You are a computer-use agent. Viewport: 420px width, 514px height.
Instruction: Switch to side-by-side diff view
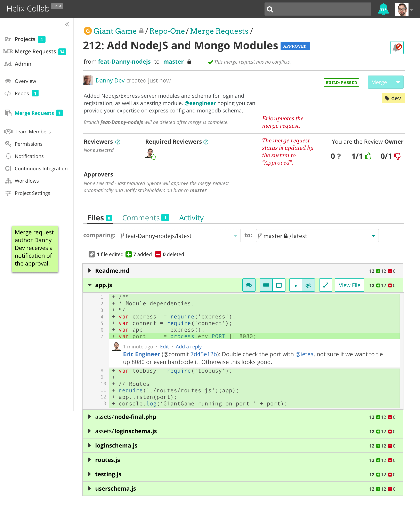pyautogui.click(x=279, y=285)
